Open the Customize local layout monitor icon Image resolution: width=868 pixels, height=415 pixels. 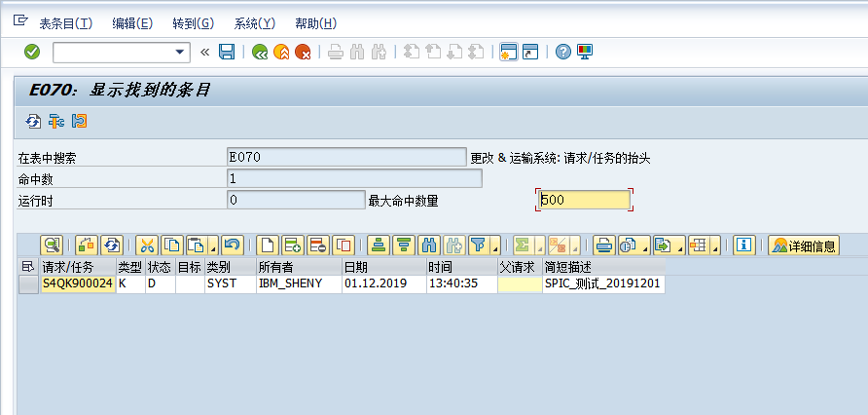(585, 52)
